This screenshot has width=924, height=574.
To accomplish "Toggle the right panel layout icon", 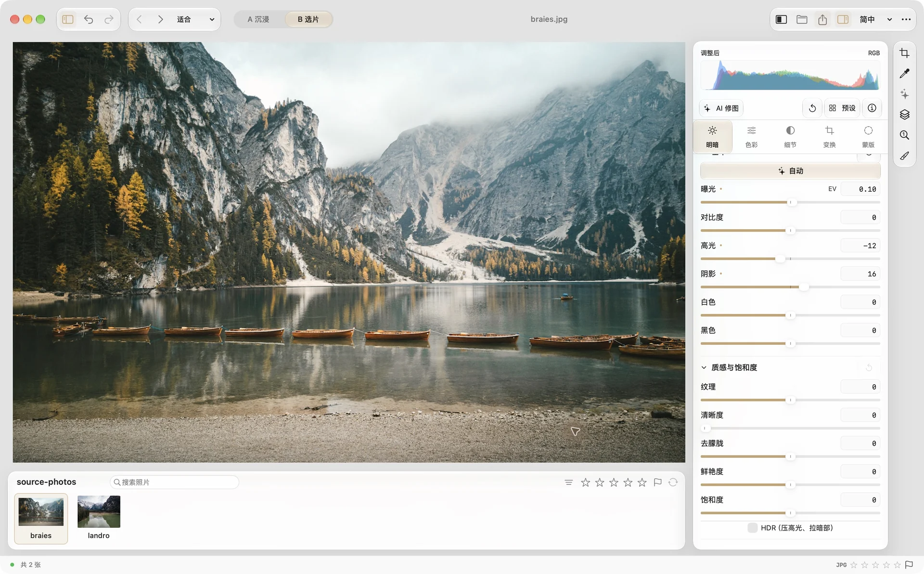I will click(x=843, y=19).
